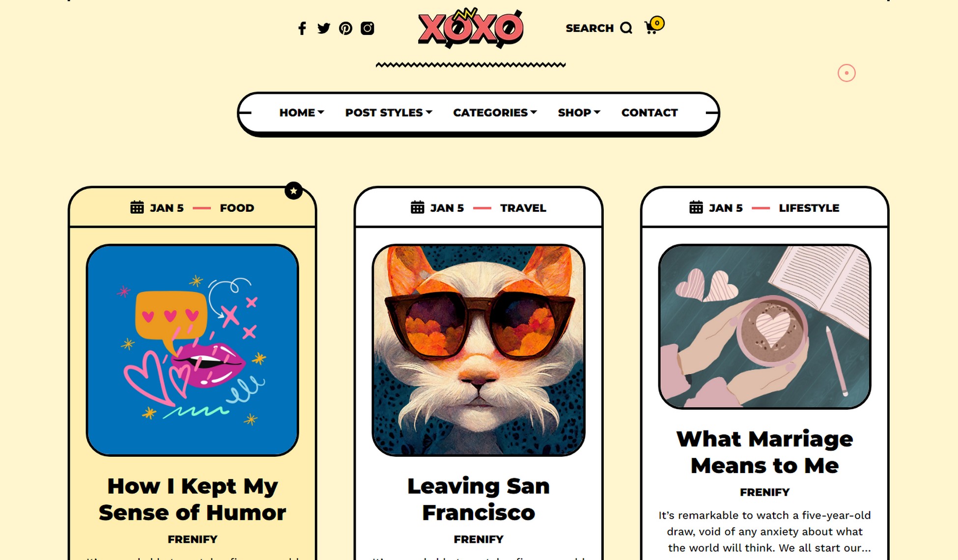958x560 pixels.
Task: Open the HOME menu item
Action: coord(301,112)
